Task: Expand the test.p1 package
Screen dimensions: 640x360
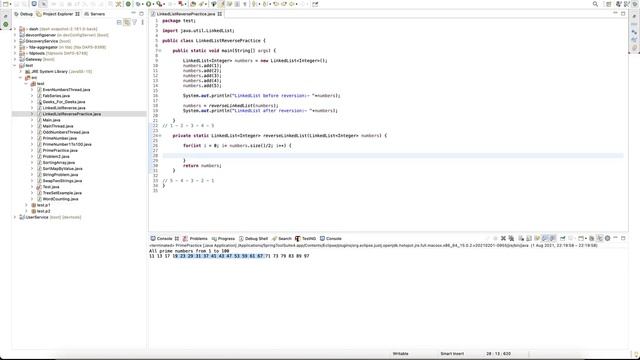Action: [27, 205]
